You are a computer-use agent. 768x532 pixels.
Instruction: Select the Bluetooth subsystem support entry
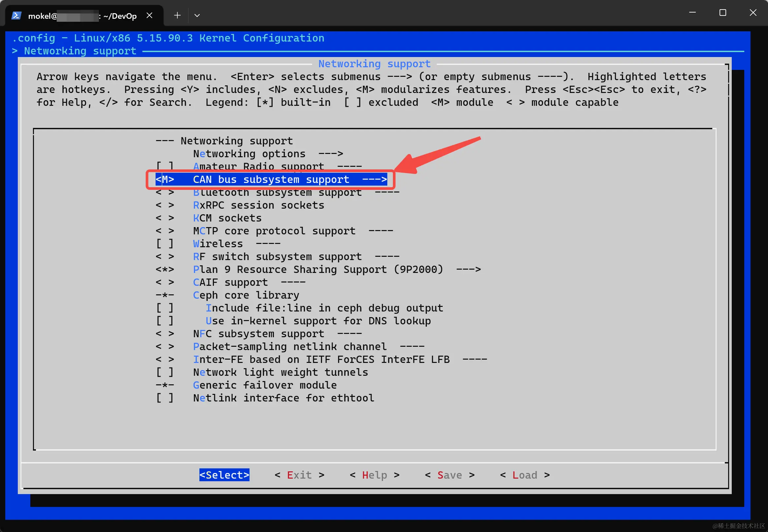[277, 192]
